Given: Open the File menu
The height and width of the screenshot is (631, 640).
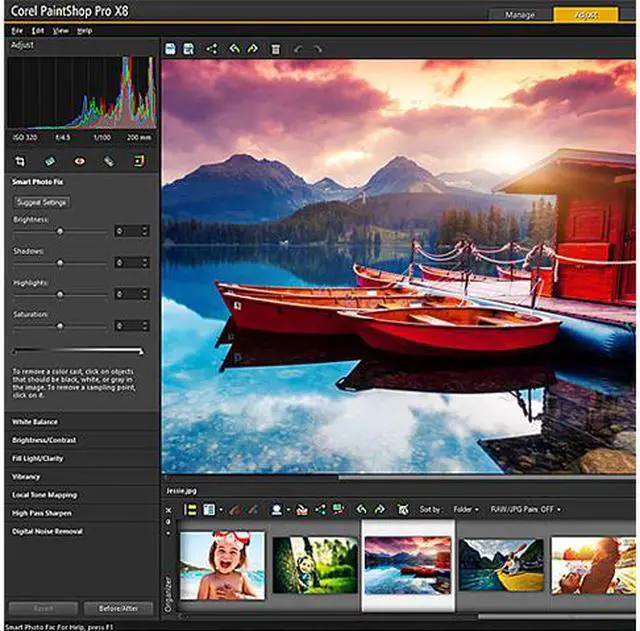Looking at the screenshot, I should (17, 31).
